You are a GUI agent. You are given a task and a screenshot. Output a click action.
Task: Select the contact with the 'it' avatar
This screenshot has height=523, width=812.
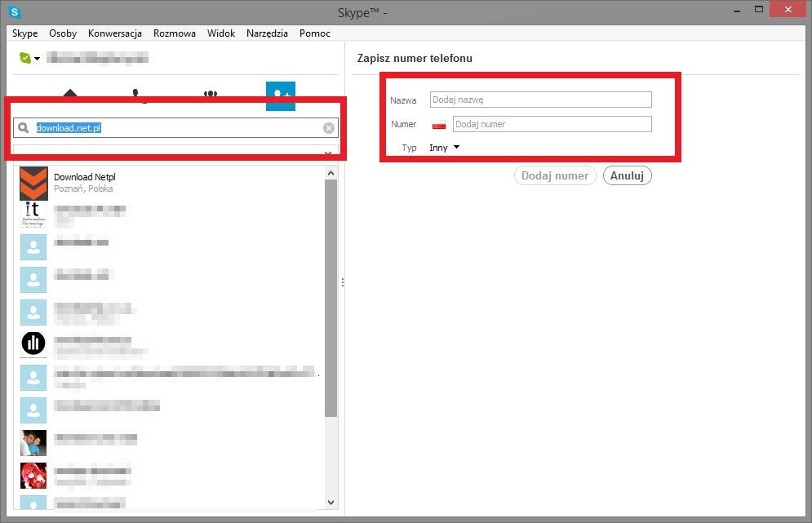click(33, 215)
